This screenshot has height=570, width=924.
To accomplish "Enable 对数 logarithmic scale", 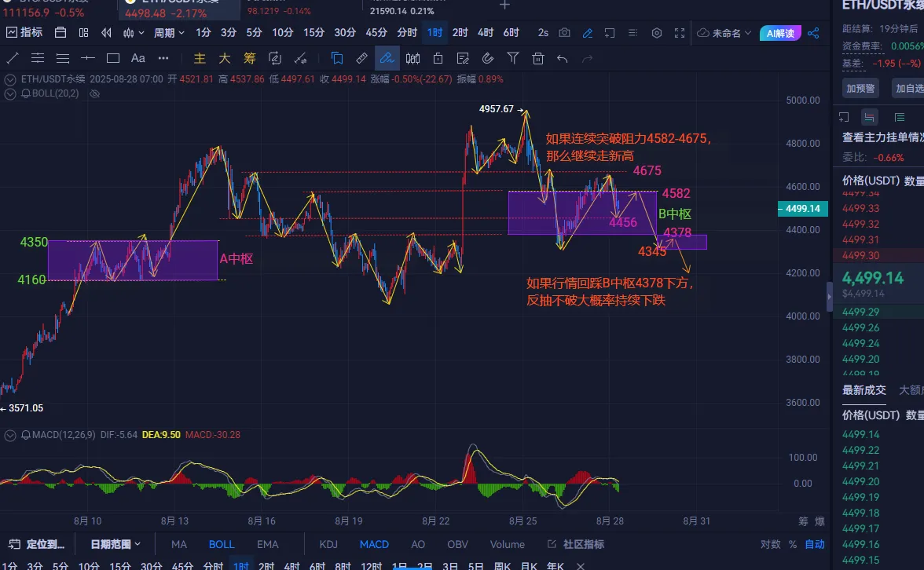I will [770, 544].
